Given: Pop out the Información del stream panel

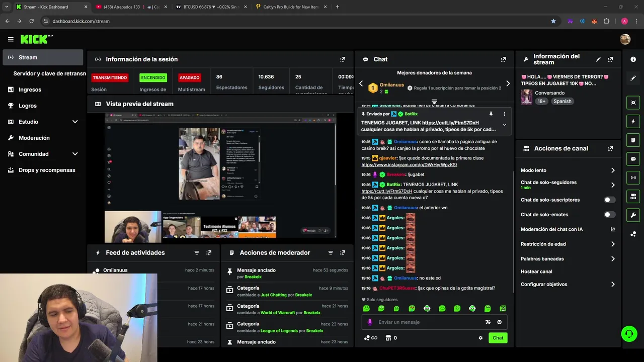Looking at the screenshot, I should tap(610, 59).
